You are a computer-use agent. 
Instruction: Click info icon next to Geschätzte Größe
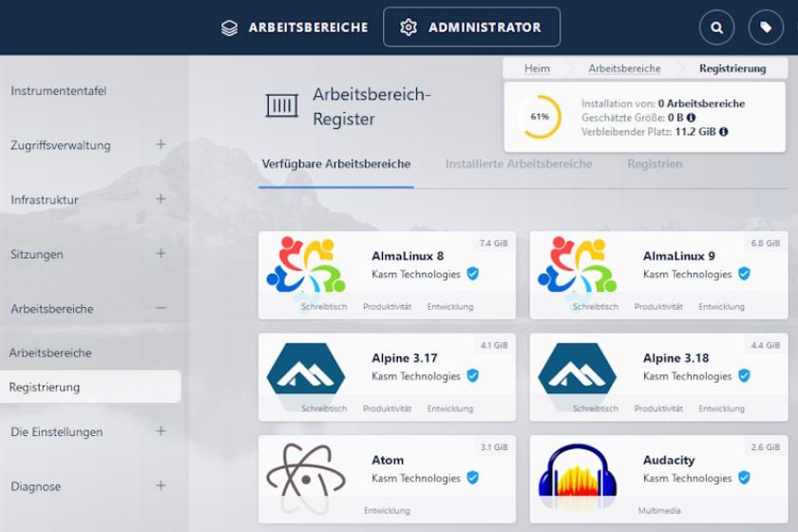(x=691, y=118)
